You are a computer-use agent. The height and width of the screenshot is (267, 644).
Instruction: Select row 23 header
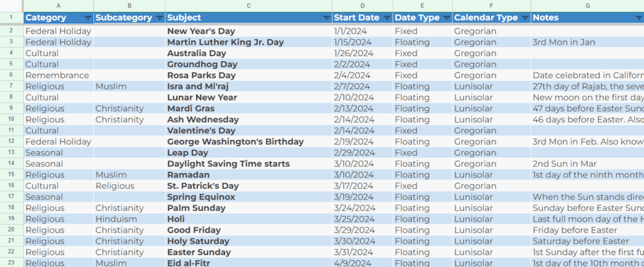click(11, 263)
